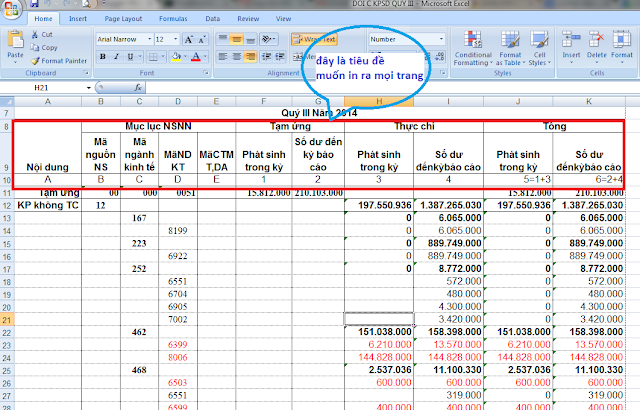Viewport: 640px width, 410px height.
Task: Paste clipboard contents with Paste icon
Action: click(16, 40)
